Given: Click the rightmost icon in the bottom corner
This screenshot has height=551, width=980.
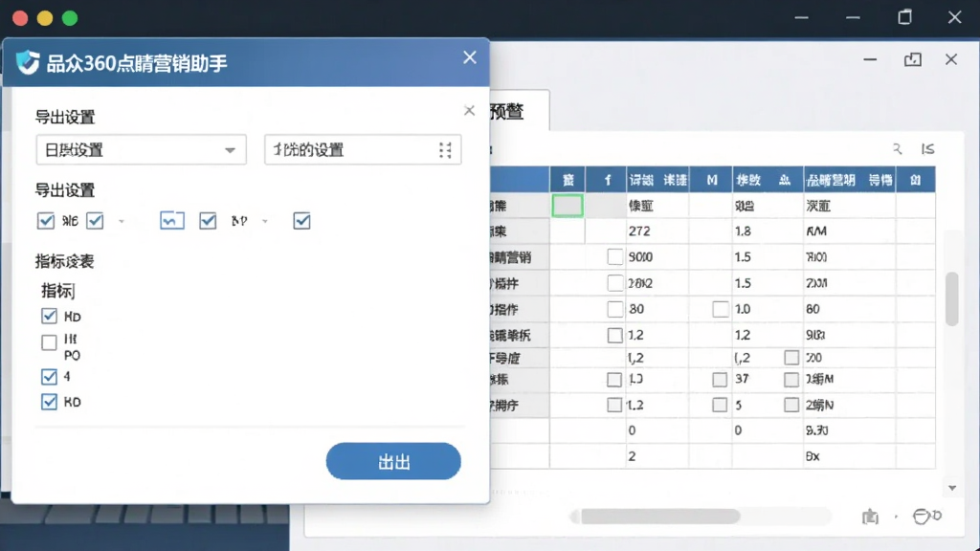Looking at the screenshot, I should click(926, 517).
